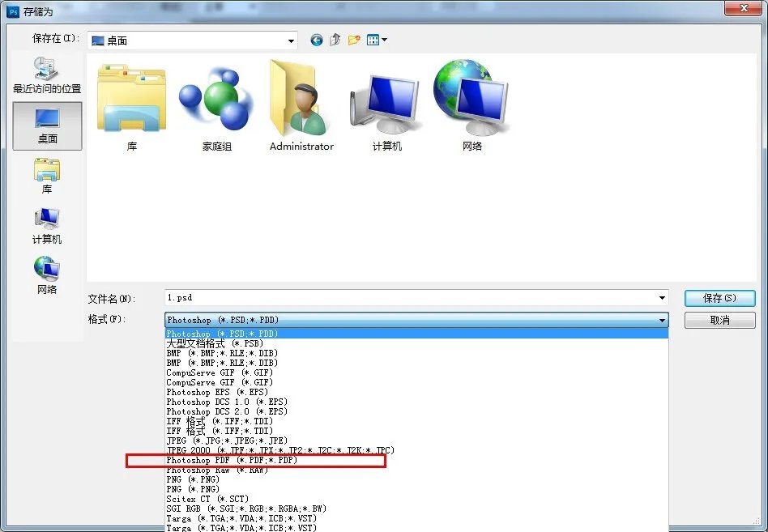Go up one folder level
The image size is (768, 532).
(335, 40)
